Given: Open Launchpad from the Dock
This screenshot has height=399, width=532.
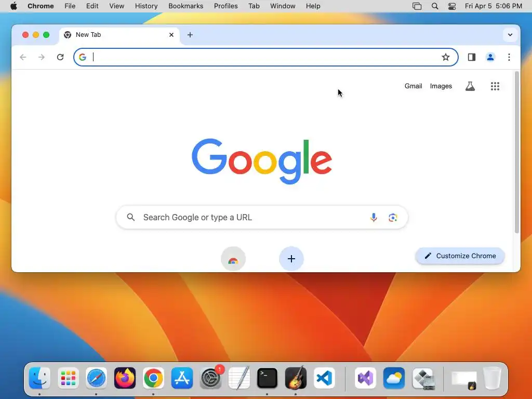Looking at the screenshot, I should (68, 378).
